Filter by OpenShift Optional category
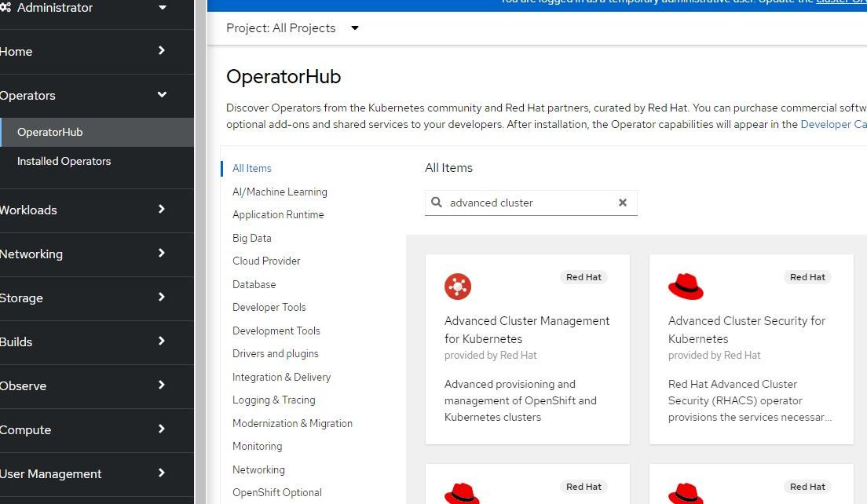 (x=277, y=492)
